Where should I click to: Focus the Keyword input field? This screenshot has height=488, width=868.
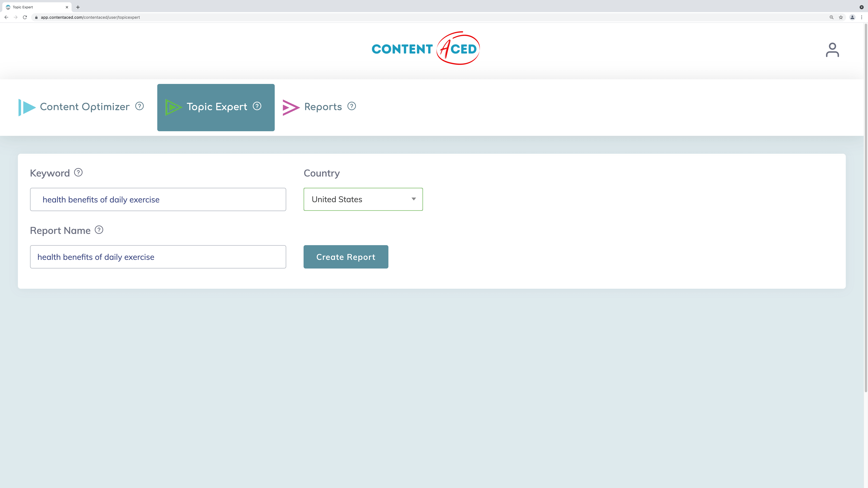click(158, 199)
